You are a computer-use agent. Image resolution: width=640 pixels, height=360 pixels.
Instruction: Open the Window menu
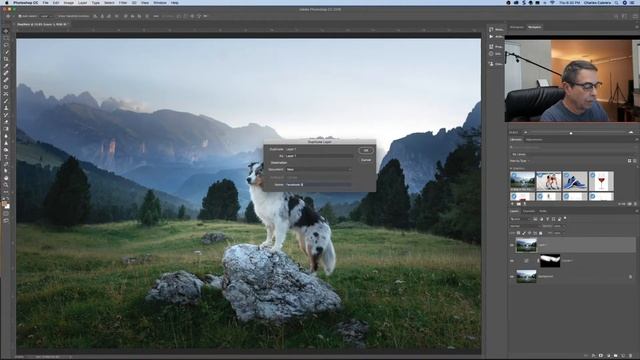click(160, 2)
